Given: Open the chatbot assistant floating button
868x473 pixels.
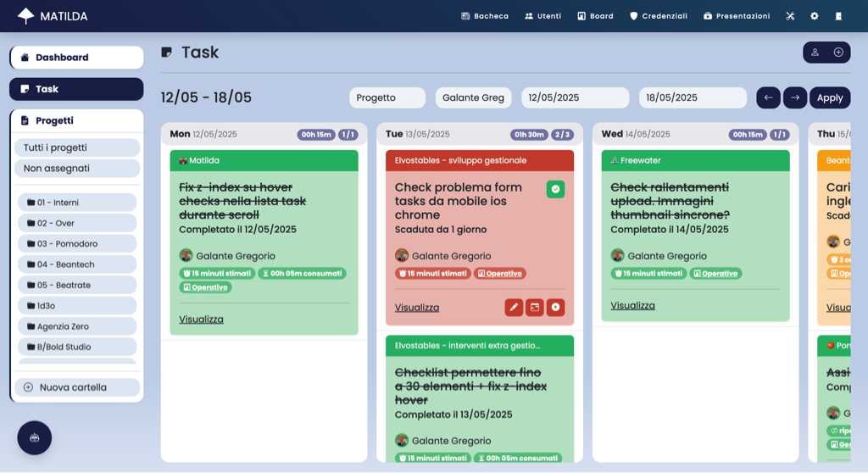Looking at the screenshot, I should coord(34,437).
